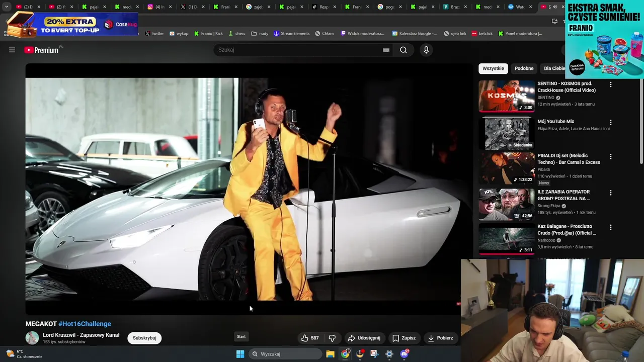Open the 'Panel moderatora' bookmark
644x362 pixels.
click(520, 34)
